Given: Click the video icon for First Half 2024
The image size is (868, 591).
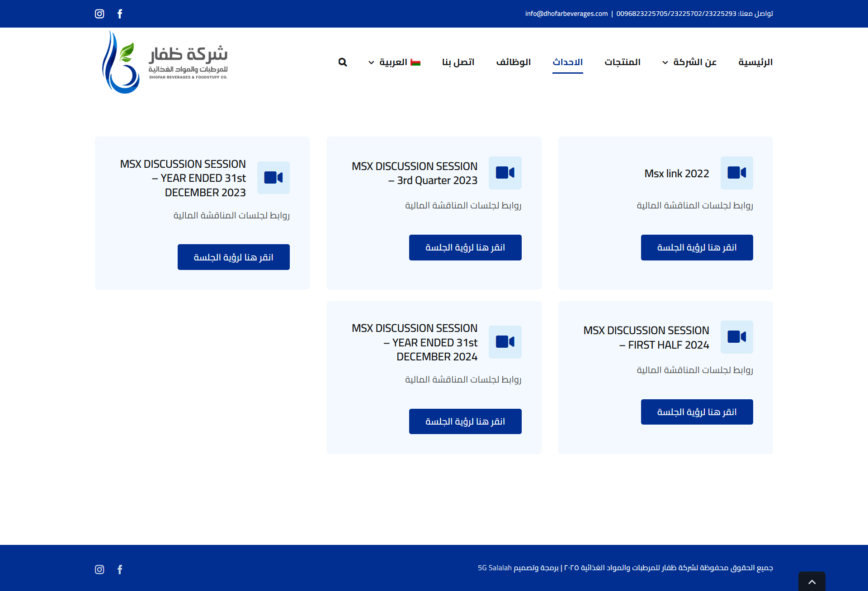Looking at the screenshot, I should [736, 337].
